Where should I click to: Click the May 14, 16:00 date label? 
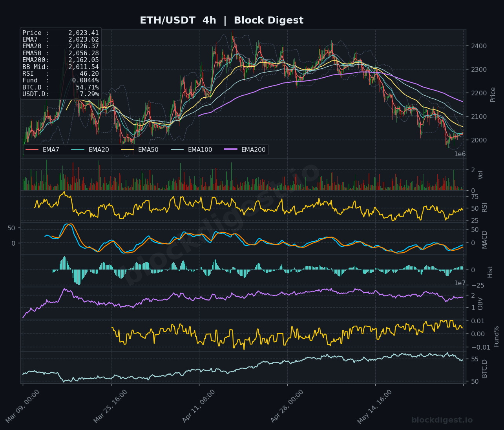pos(374,406)
